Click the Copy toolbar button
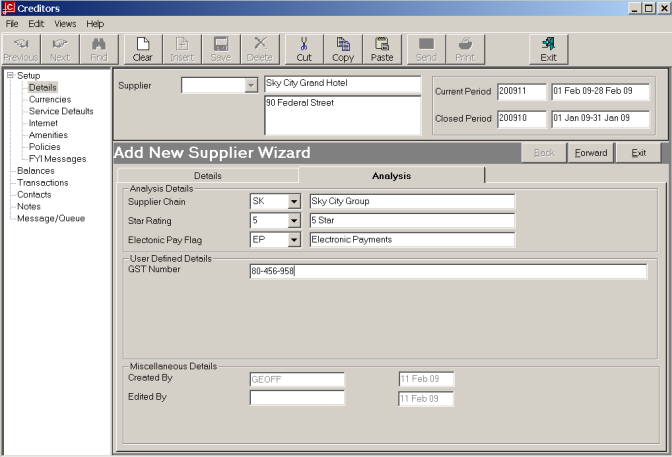This screenshot has width=672, height=457. pyautogui.click(x=343, y=49)
